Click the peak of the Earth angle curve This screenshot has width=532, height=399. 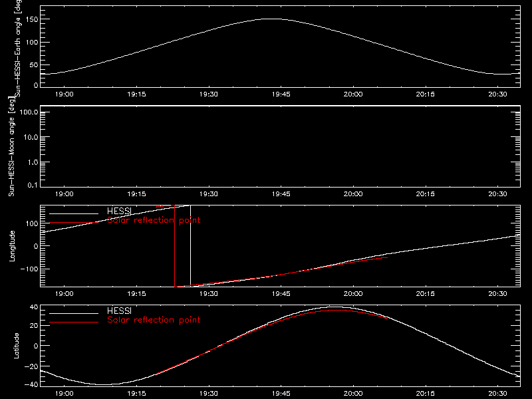pyautogui.click(x=271, y=19)
